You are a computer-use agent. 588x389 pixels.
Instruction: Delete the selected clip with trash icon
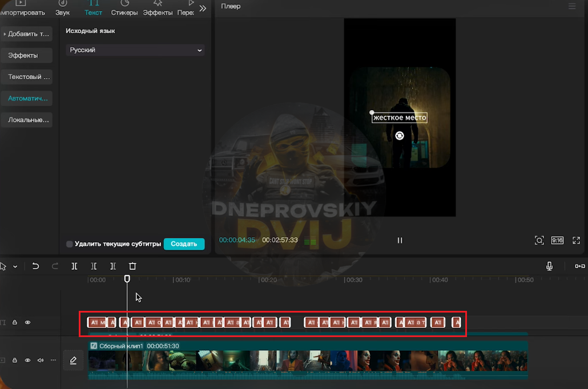tap(132, 266)
